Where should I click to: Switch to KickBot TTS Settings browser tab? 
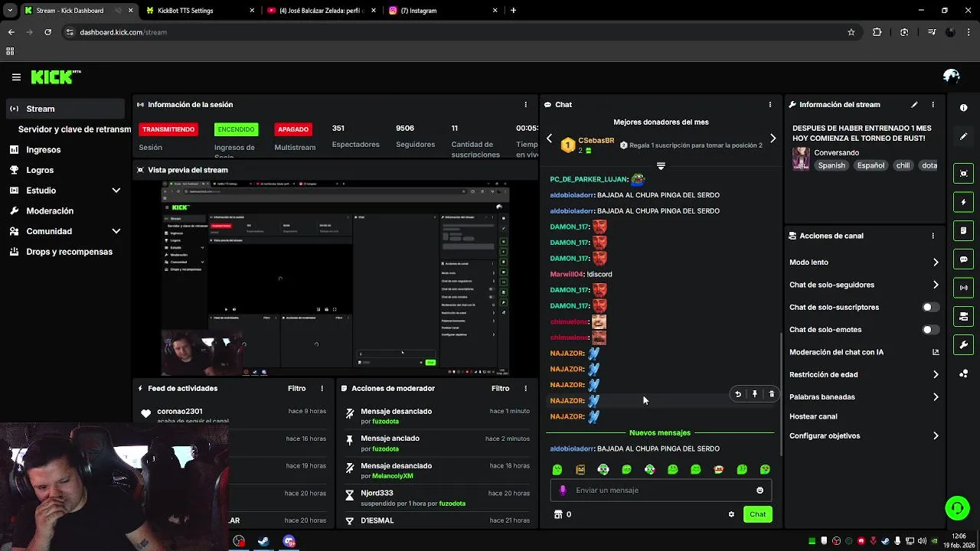201,11
